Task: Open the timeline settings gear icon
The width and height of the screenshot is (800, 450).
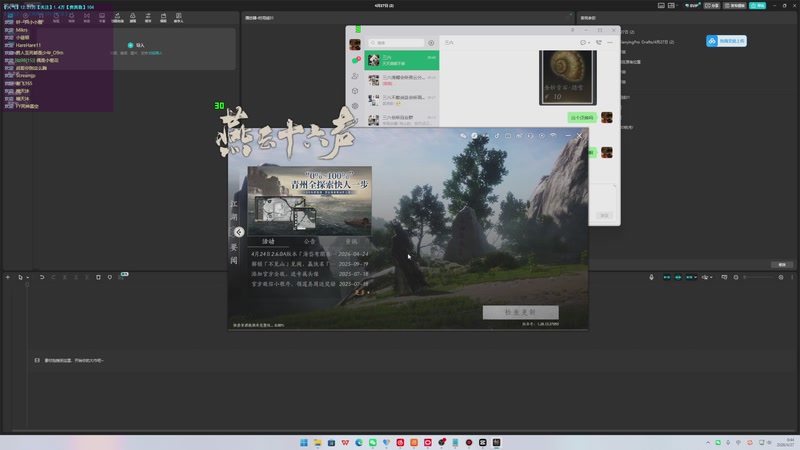Action: pos(781,277)
